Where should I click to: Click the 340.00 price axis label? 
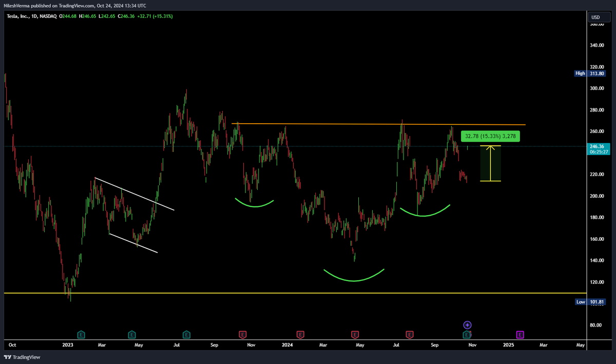597,45
